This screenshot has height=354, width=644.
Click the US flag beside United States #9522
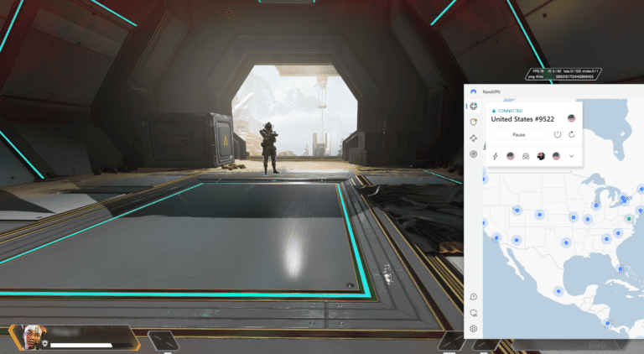[571, 118]
